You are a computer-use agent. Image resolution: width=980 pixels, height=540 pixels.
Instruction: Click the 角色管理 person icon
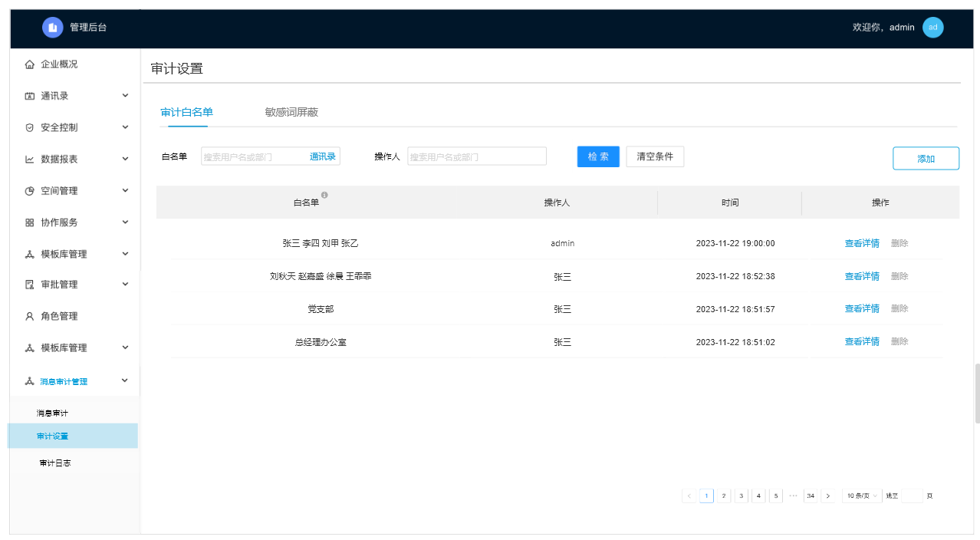coord(30,316)
